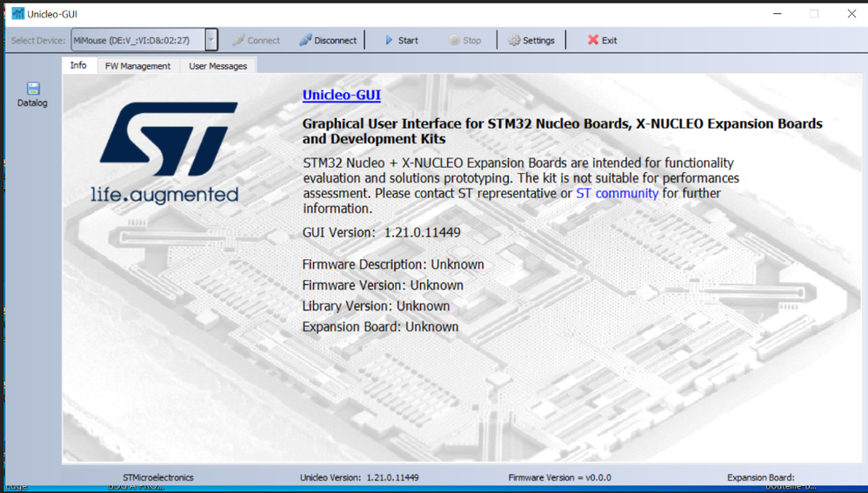Click the red X Exit button
Screen dimensions: 868x493
click(602, 40)
